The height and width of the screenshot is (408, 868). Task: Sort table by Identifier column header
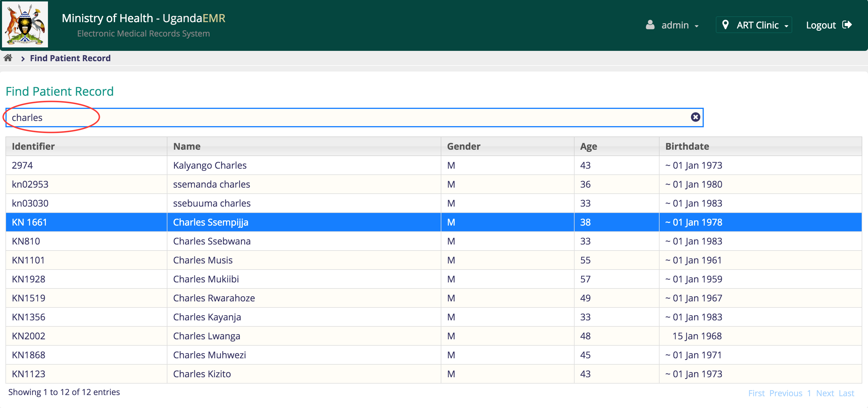pyautogui.click(x=33, y=146)
